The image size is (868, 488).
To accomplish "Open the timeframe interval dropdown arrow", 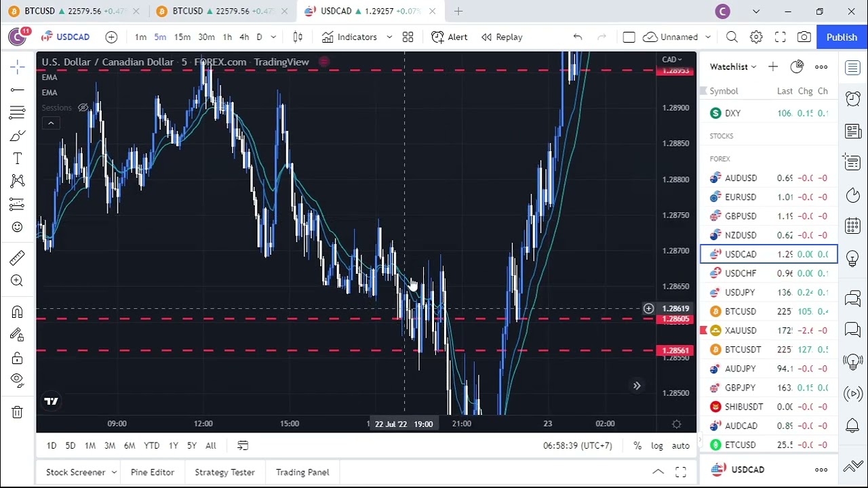I will coord(273,37).
